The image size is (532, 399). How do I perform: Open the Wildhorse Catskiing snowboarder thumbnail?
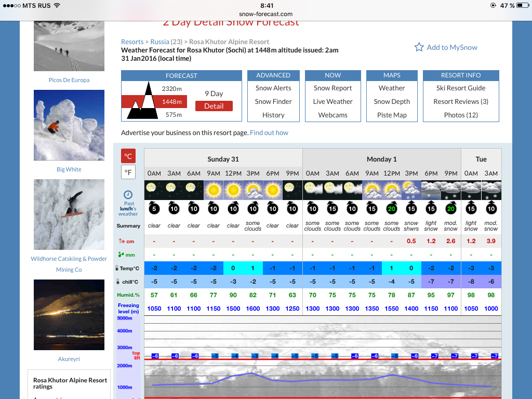click(69, 215)
